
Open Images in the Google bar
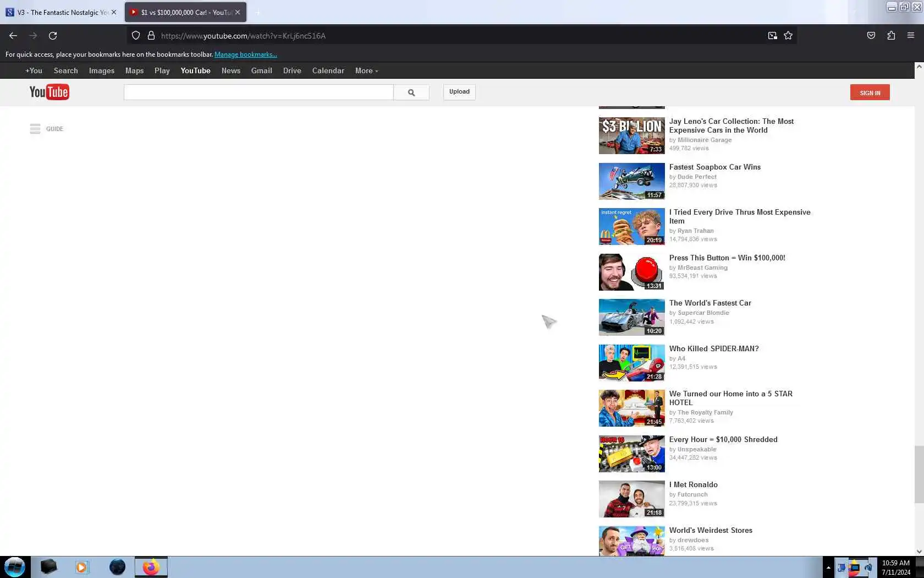click(x=102, y=70)
